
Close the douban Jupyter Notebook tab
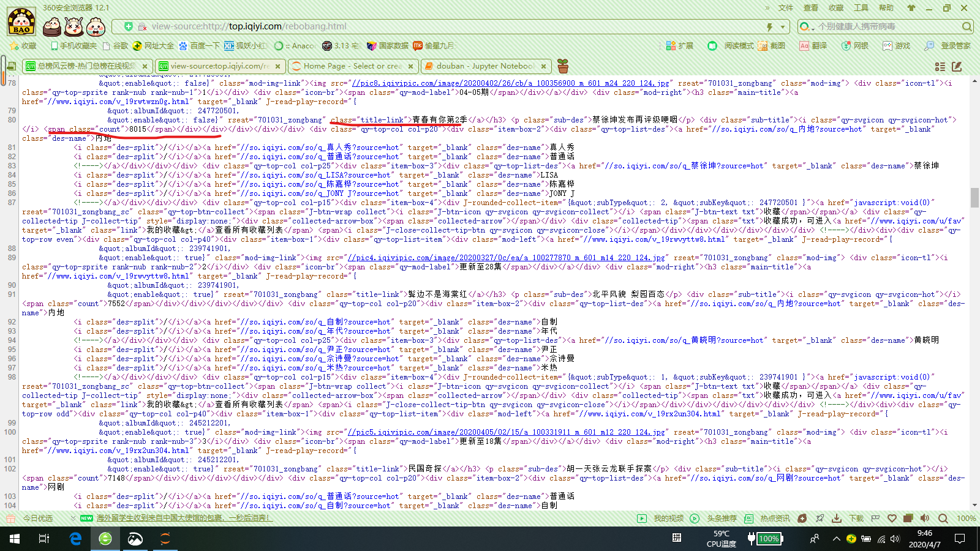[544, 66]
